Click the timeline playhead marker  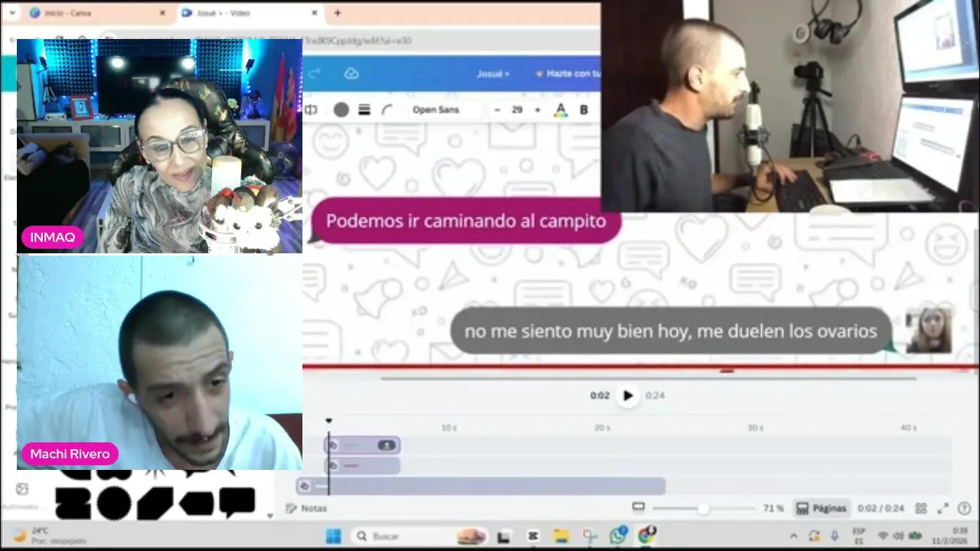click(329, 421)
